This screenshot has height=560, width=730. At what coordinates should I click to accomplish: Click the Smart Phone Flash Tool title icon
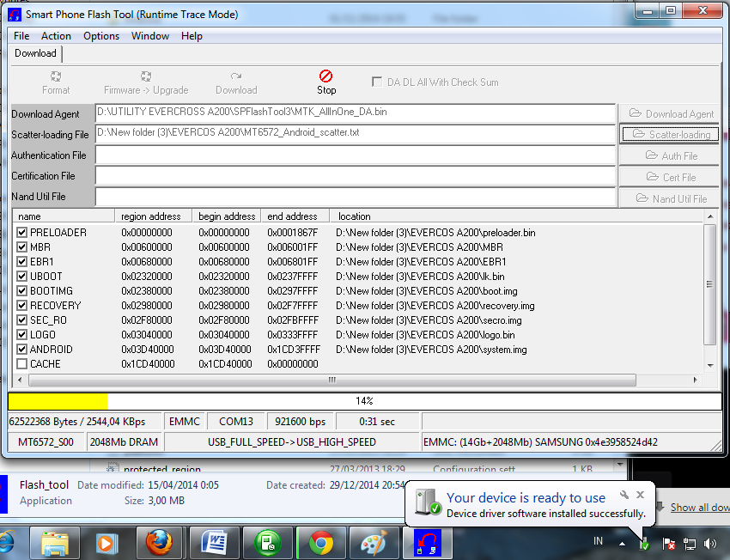(x=15, y=15)
